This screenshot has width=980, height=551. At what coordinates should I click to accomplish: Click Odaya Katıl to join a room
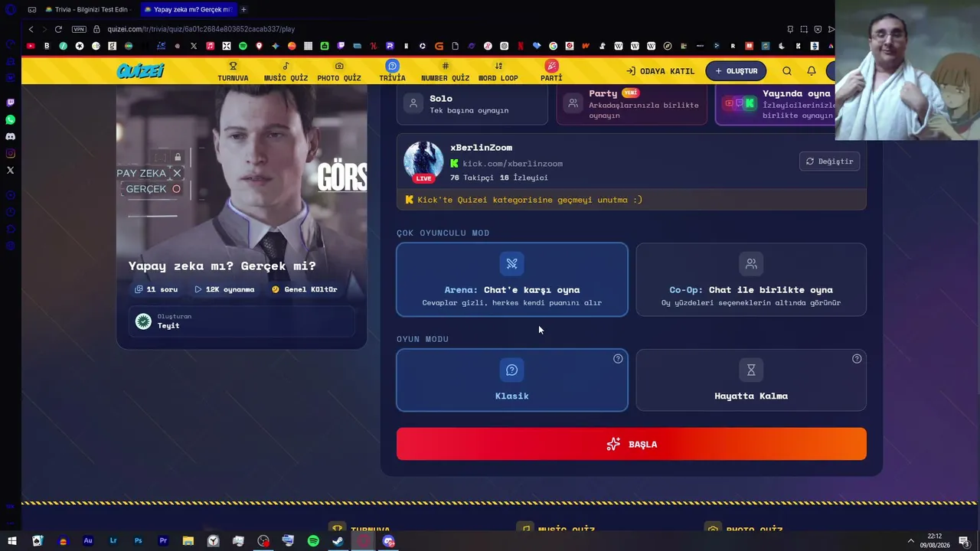pyautogui.click(x=660, y=71)
